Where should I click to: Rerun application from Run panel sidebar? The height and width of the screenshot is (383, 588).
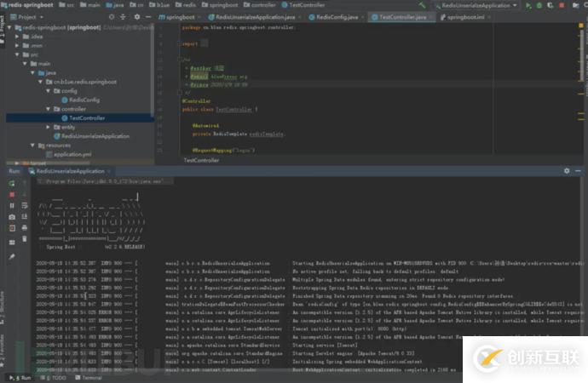coord(13,182)
